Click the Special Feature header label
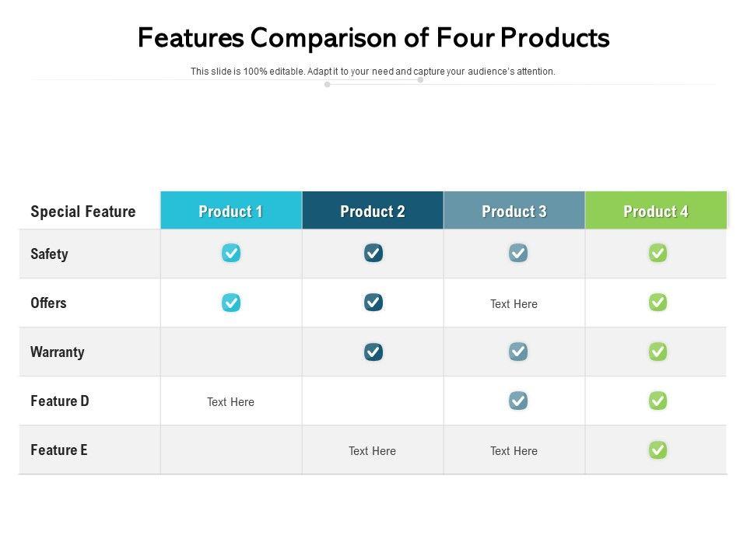Image resolution: width=747 pixels, height=560 pixels. coord(82,212)
